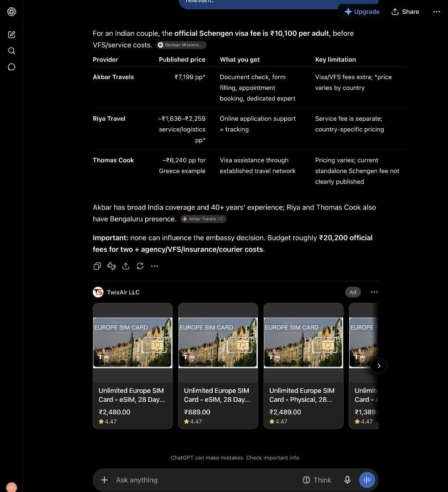Select the Akbar Travels table row name

coord(113,77)
